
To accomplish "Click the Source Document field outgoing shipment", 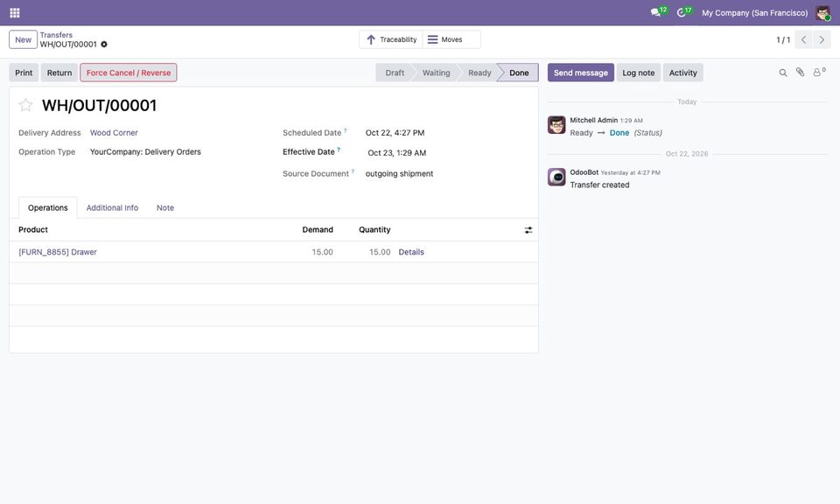I will tap(399, 174).
